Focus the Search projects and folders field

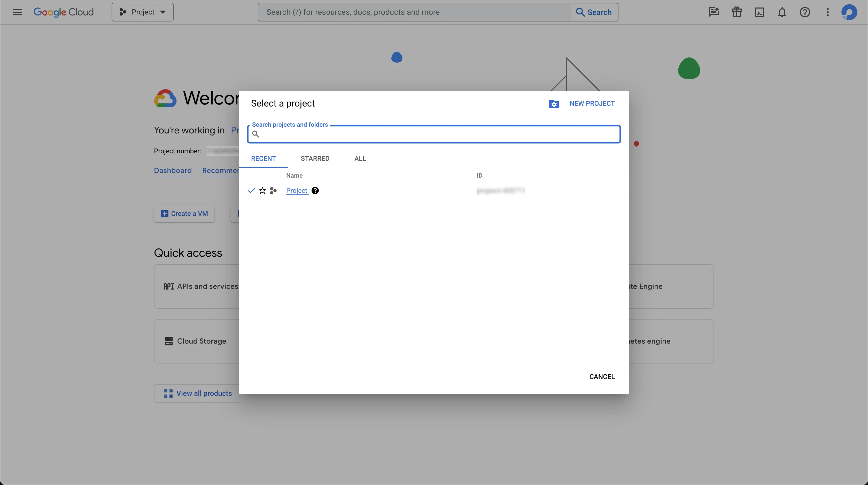click(434, 134)
